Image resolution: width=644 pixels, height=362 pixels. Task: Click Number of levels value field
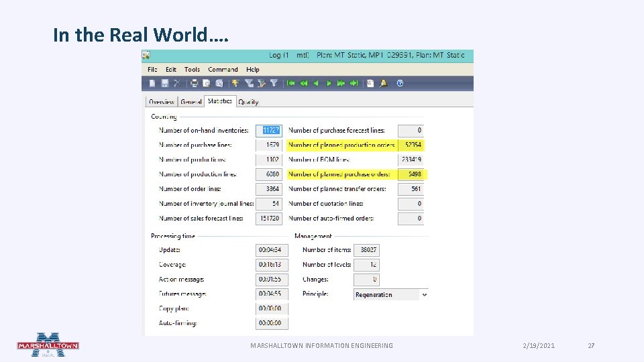coord(366,265)
